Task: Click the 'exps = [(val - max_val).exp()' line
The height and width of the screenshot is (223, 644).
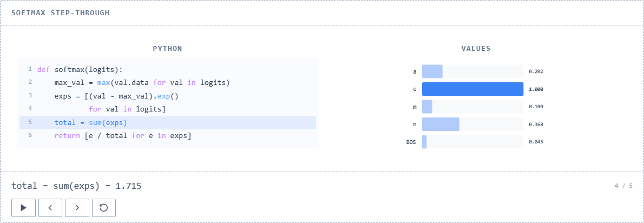Action: click(x=116, y=96)
